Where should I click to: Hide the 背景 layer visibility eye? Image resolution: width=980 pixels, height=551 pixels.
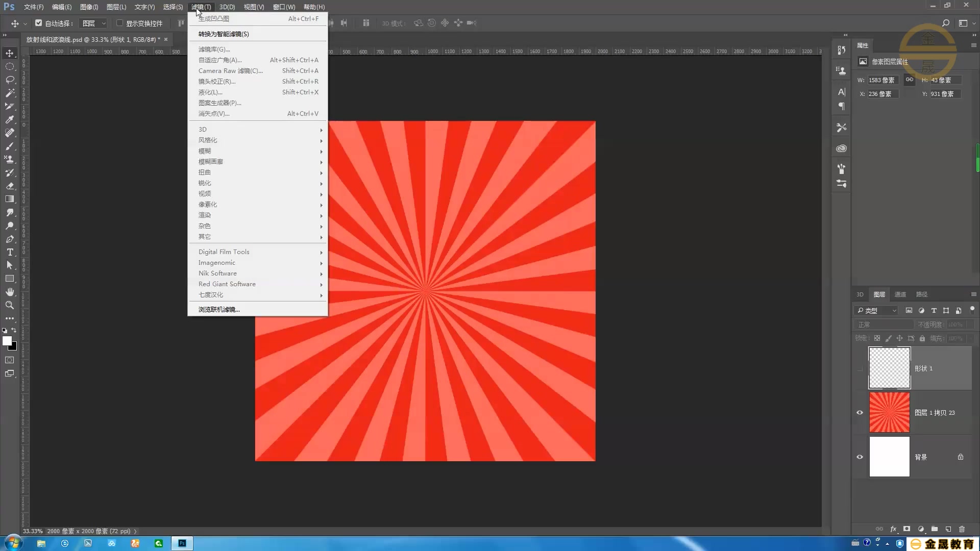860,457
